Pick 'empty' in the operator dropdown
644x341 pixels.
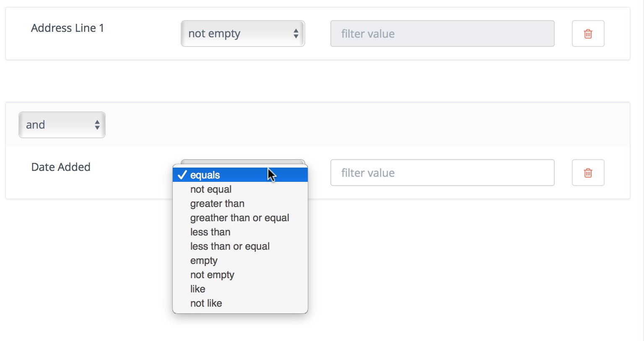pyautogui.click(x=204, y=261)
